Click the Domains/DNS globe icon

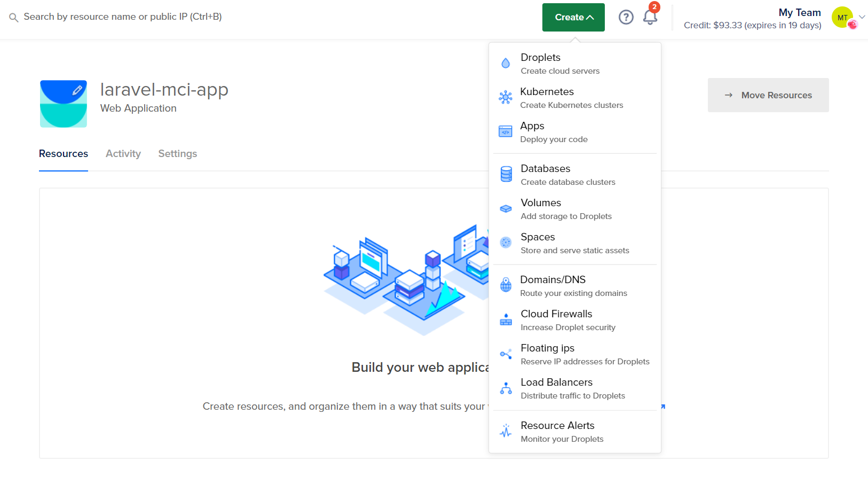point(506,285)
